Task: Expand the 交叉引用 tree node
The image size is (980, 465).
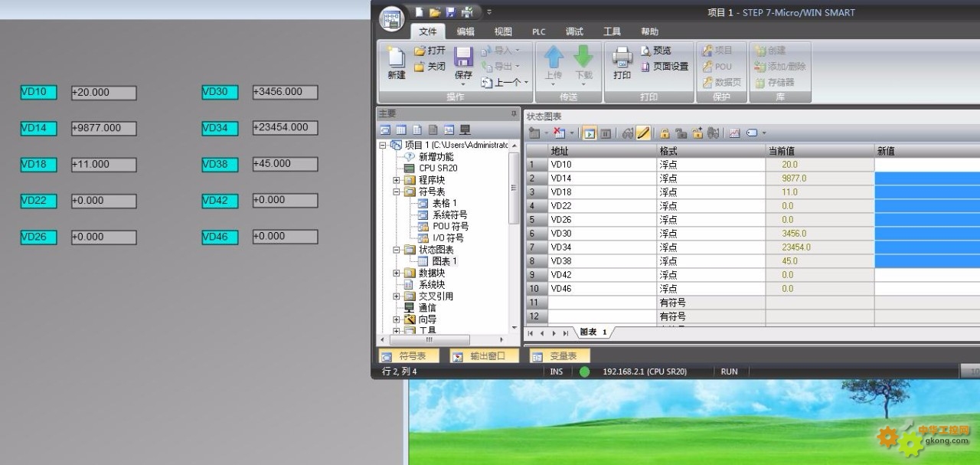Action: [396, 296]
